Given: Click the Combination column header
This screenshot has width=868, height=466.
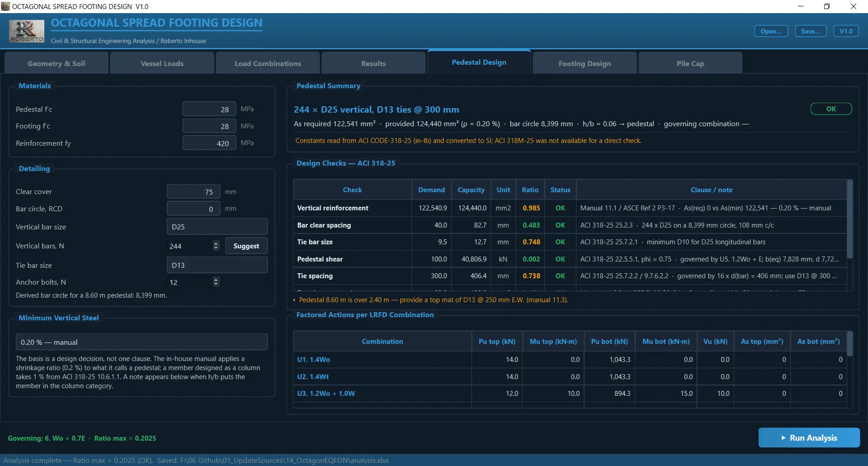Looking at the screenshot, I should pos(382,342).
